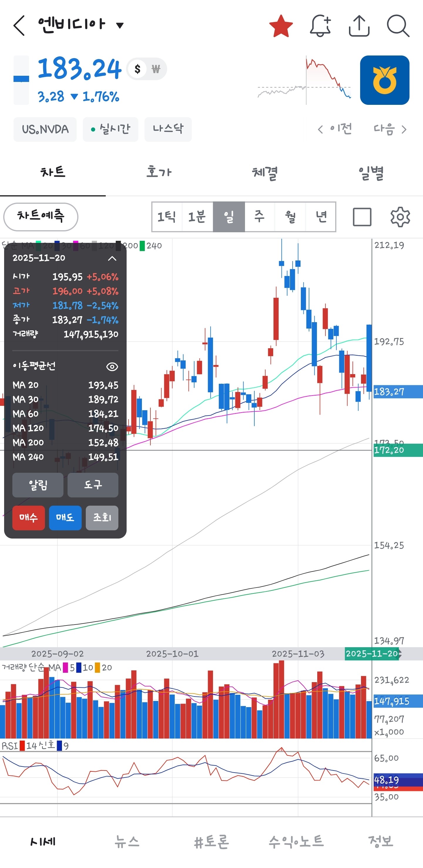Click the 종가 183.27 row
423x868 pixels.
66,320
